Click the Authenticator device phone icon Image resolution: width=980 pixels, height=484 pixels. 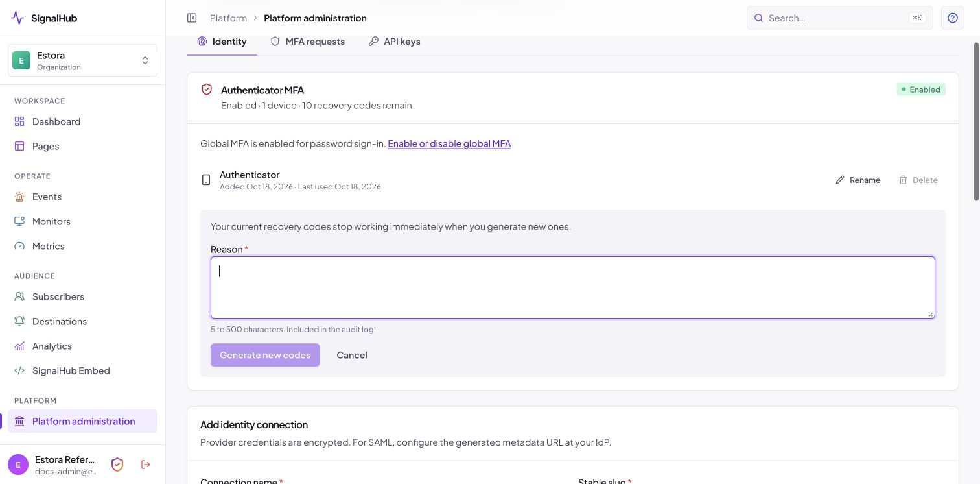pos(206,180)
